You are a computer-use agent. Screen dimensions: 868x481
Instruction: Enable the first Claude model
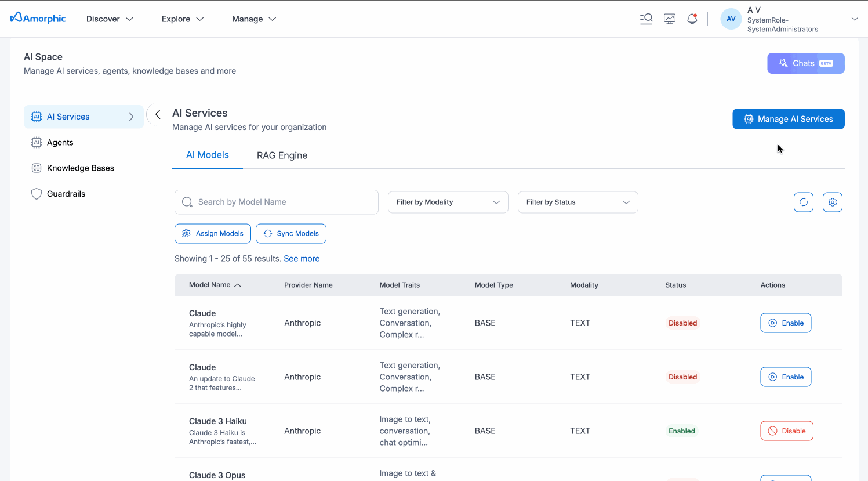click(785, 323)
